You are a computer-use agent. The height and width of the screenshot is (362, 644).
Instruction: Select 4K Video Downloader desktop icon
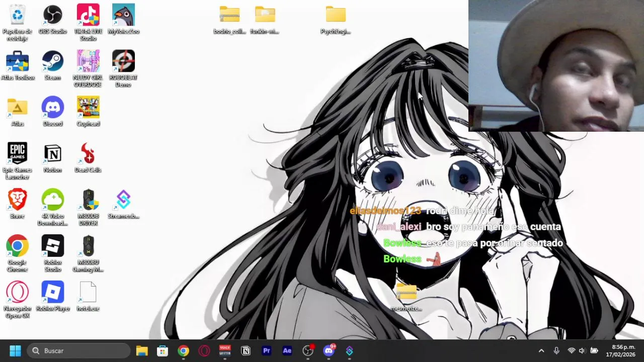tap(52, 208)
